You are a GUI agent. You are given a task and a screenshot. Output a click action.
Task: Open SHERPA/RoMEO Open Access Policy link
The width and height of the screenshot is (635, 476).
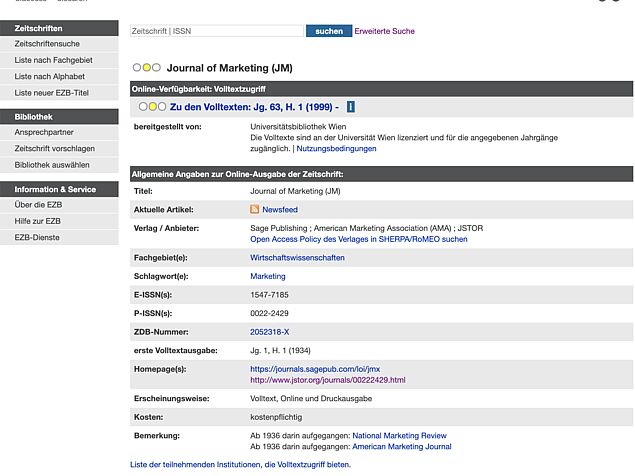[x=359, y=239]
